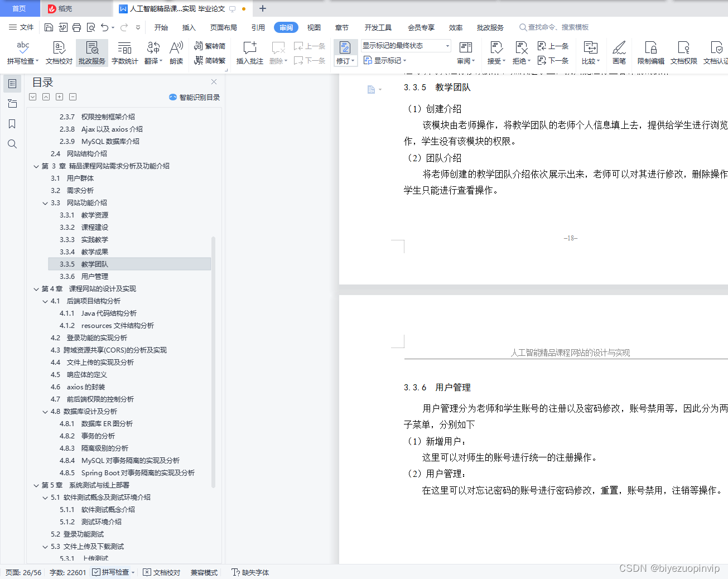The height and width of the screenshot is (579, 728).
Task: Collapse the Chapter 4 (第4章) tree node
Action: coord(36,289)
